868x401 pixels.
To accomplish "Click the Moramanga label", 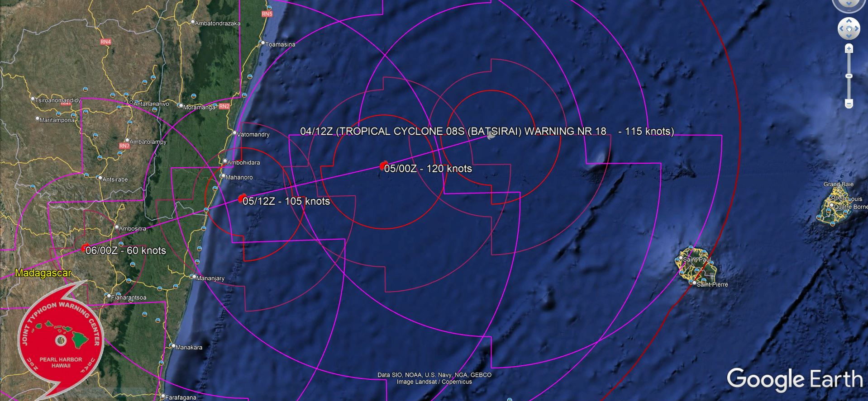I will coord(200,108).
